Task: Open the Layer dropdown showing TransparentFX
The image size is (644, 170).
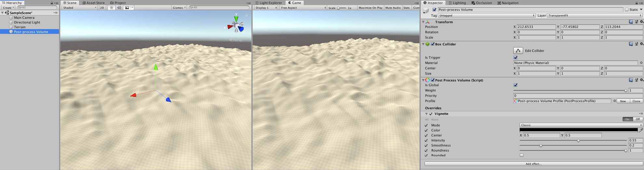Action: [x=595, y=15]
